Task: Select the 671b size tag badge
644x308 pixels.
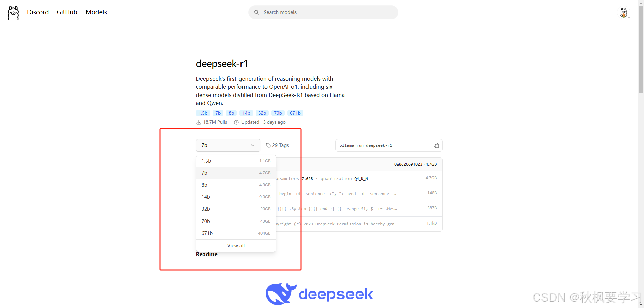Action: 295,113
